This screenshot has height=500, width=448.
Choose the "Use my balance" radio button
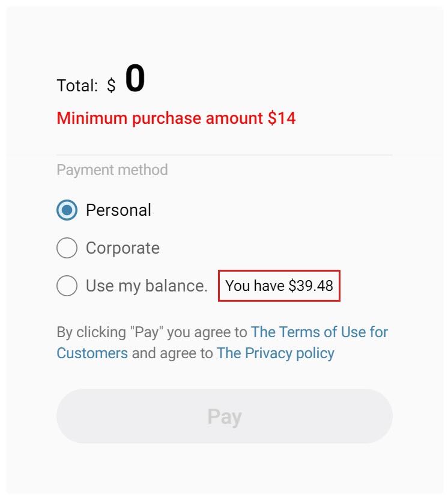click(67, 285)
